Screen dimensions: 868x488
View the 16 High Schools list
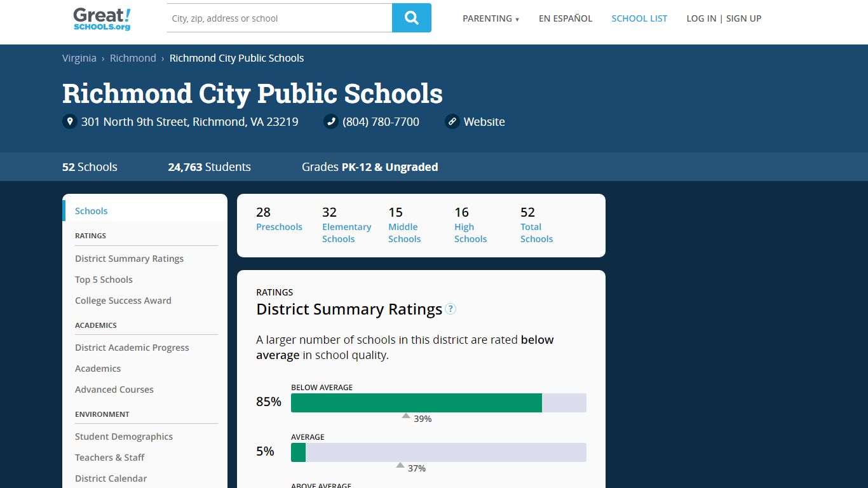click(x=470, y=225)
